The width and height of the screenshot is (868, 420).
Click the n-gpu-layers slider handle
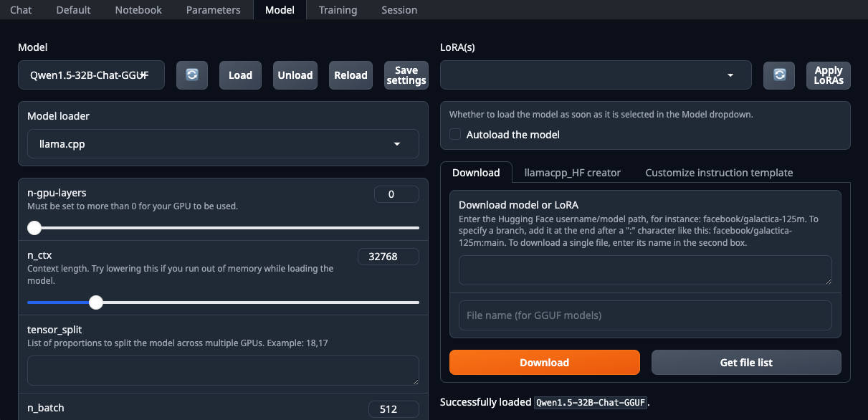tap(34, 228)
